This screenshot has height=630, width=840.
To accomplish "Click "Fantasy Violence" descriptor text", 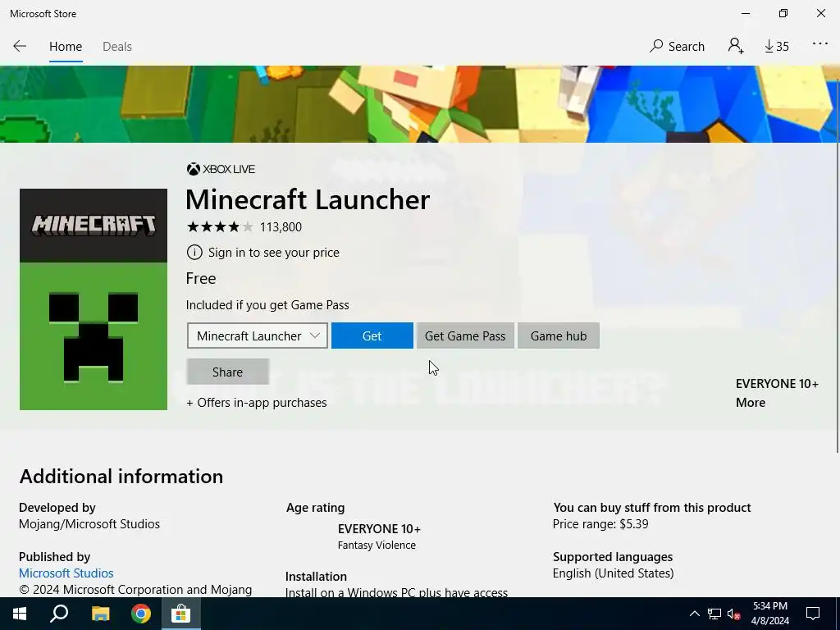I will 377,546.
